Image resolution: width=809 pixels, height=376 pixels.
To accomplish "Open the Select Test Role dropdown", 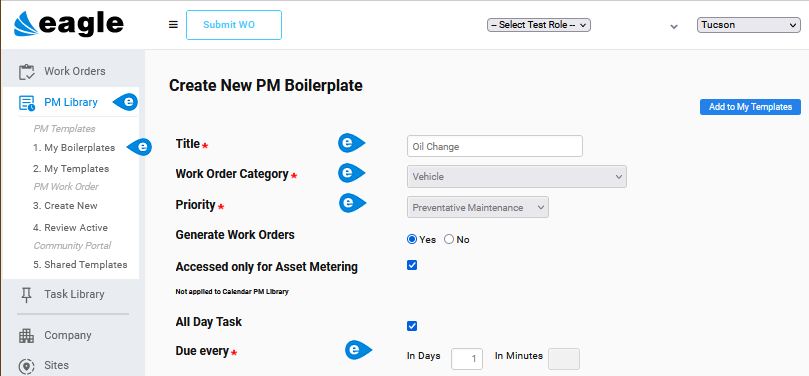I will click(539, 25).
